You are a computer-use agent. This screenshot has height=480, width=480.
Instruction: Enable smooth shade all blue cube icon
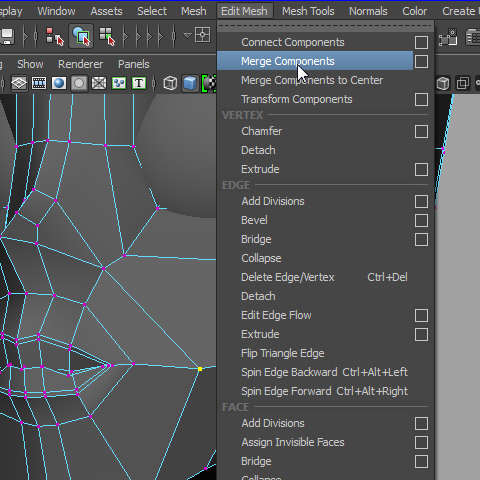pyautogui.click(x=190, y=83)
